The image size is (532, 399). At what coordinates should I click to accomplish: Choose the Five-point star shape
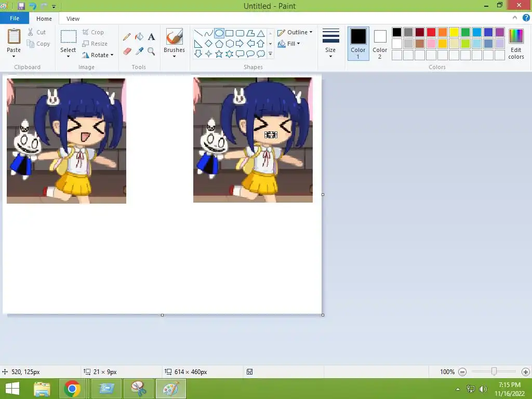click(219, 54)
